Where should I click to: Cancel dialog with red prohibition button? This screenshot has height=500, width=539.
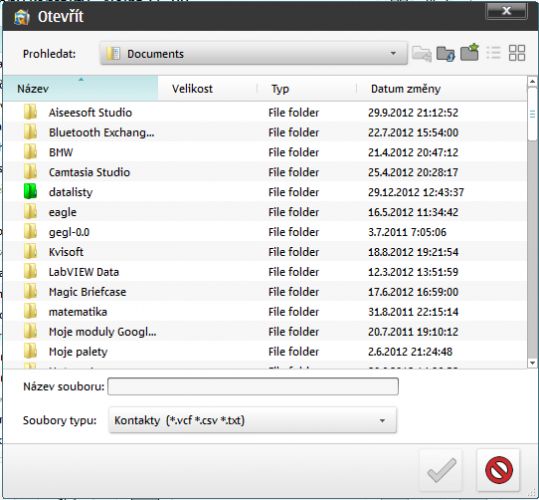click(498, 470)
